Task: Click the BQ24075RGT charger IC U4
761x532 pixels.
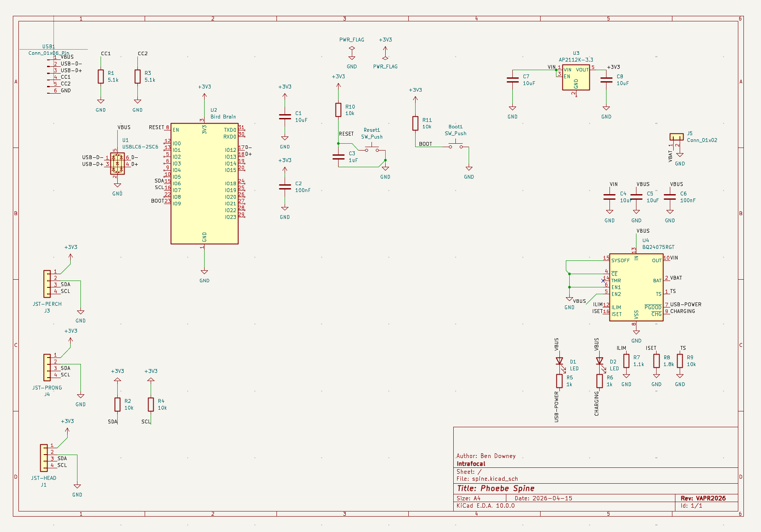Action: (636, 287)
